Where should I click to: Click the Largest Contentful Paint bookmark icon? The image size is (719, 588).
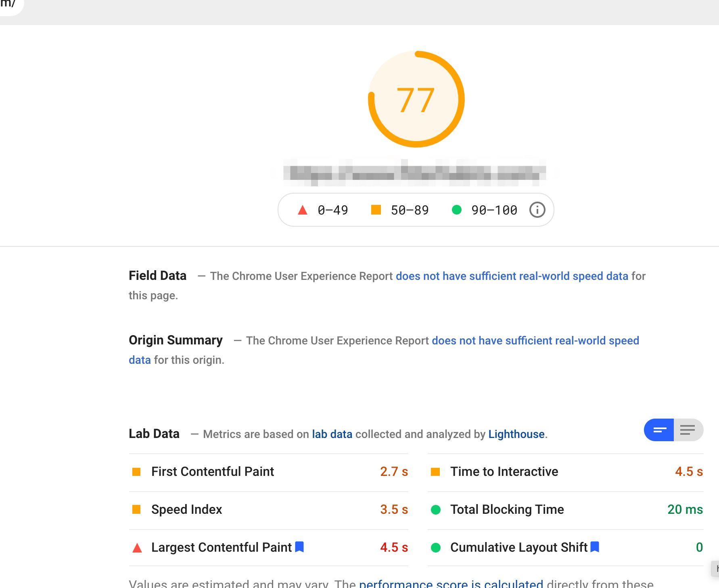click(299, 547)
